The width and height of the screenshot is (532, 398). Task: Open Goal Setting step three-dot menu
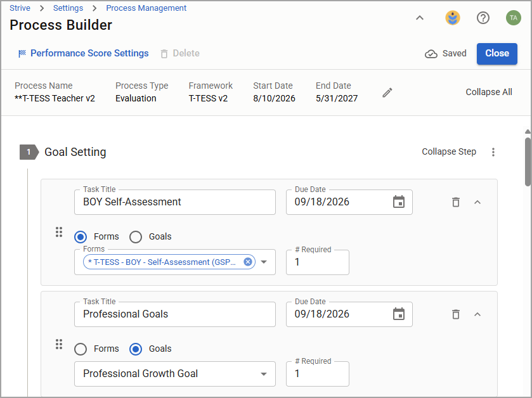[x=493, y=152]
